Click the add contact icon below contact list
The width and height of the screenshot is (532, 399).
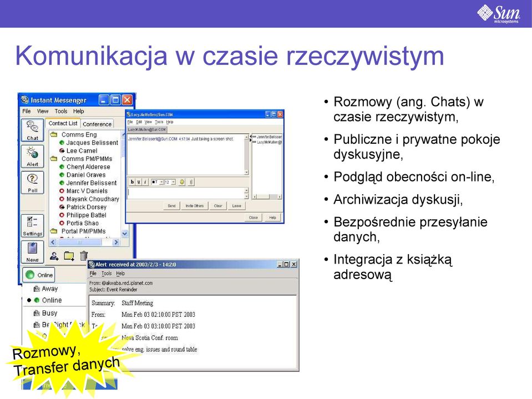click(x=54, y=255)
